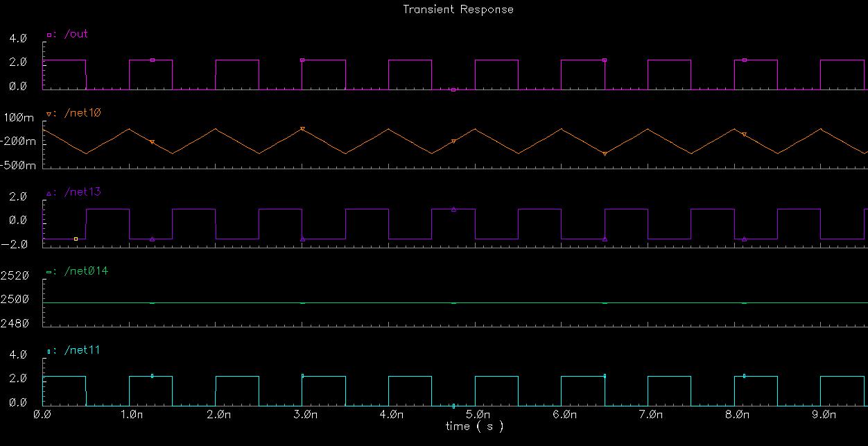868x446 pixels.
Task: Click the 5.0n tick label on time axis
Action: 478,415
